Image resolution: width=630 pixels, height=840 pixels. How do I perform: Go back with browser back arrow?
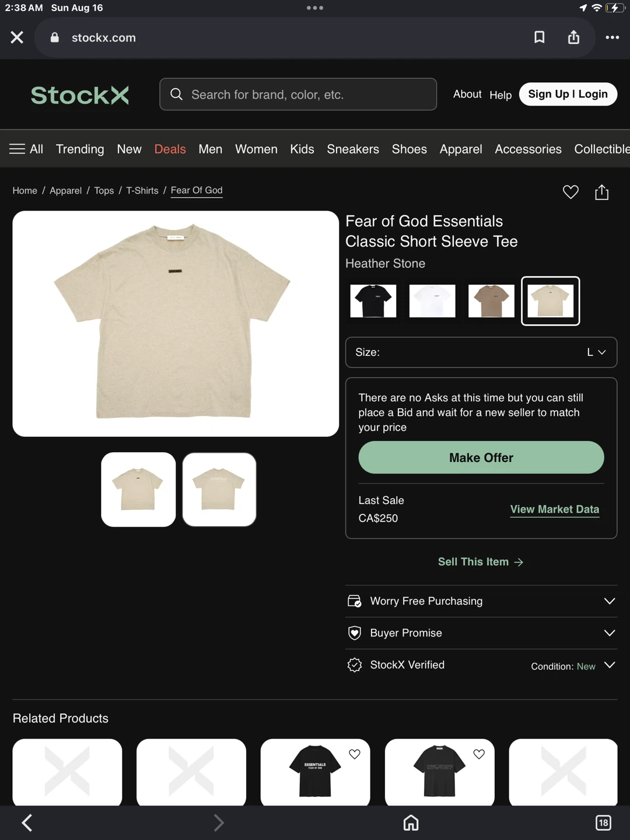point(27,822)
